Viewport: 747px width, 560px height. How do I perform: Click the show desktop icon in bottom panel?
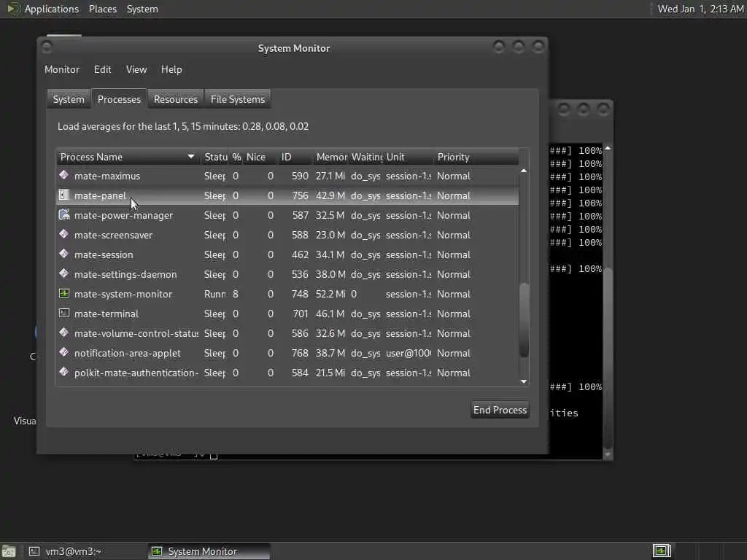pos(9,551)
